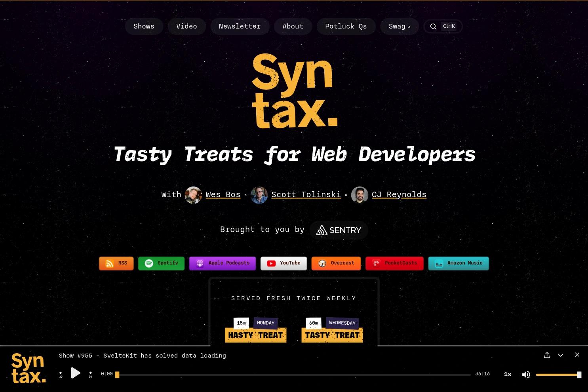588x392 pixels.
Task: Mute audio with the speaker icon
Action: pyautogui.click(x=526, y=374)
